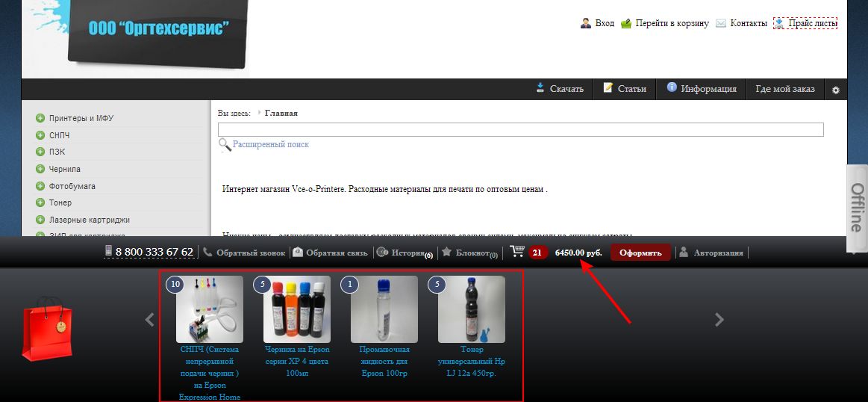Open the Статьи menu item
Screen dimensions: 868x402
tap(631, 89)
